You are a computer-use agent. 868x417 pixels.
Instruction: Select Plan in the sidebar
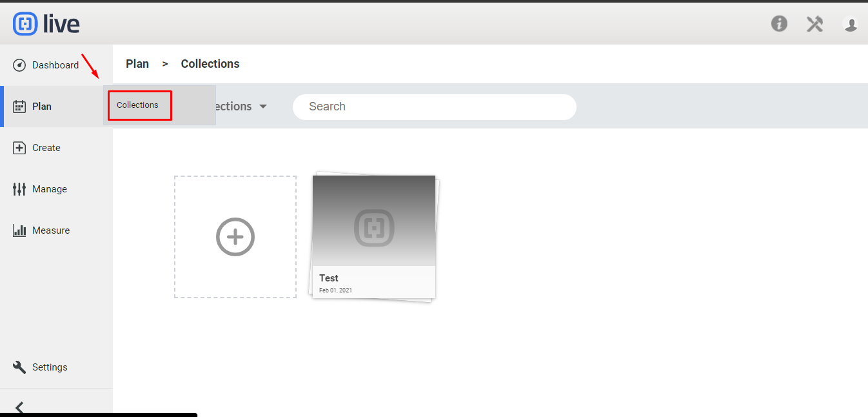tap(42, 107)
